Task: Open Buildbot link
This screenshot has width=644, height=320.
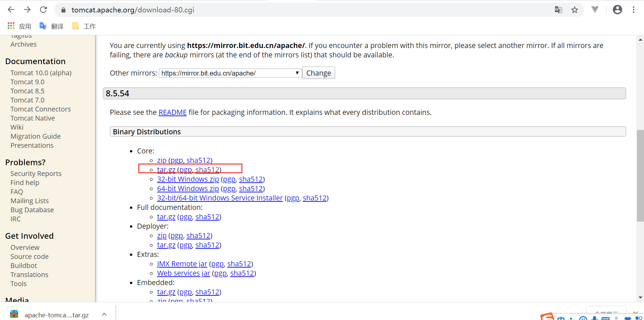Action: tap(24, 266)
